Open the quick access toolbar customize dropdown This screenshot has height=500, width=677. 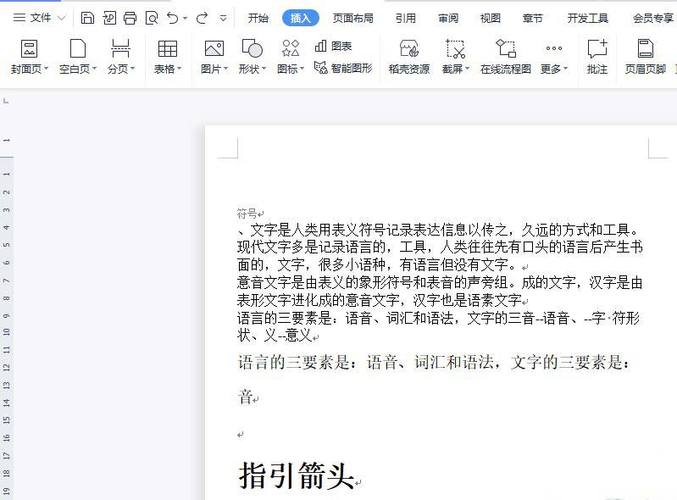(x=223, y=19)
